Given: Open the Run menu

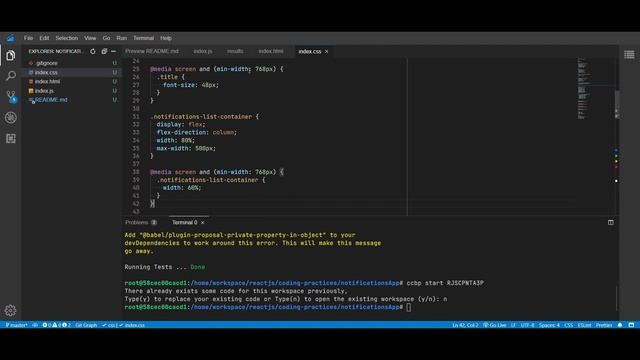Looking at the screenshot, I should pos(121,38).
